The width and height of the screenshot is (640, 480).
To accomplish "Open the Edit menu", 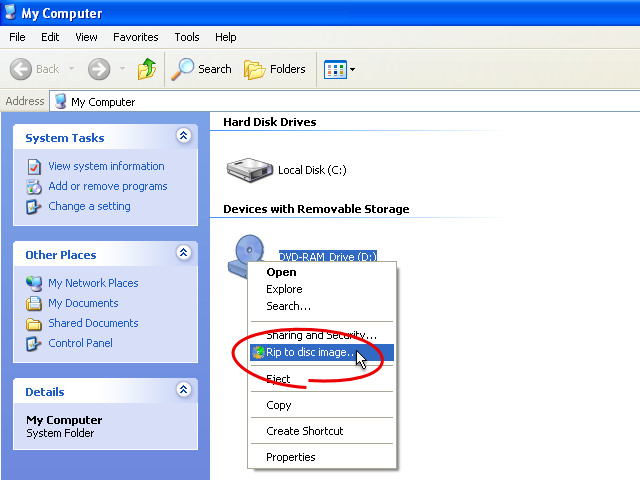I will click(x=50, y=37).
